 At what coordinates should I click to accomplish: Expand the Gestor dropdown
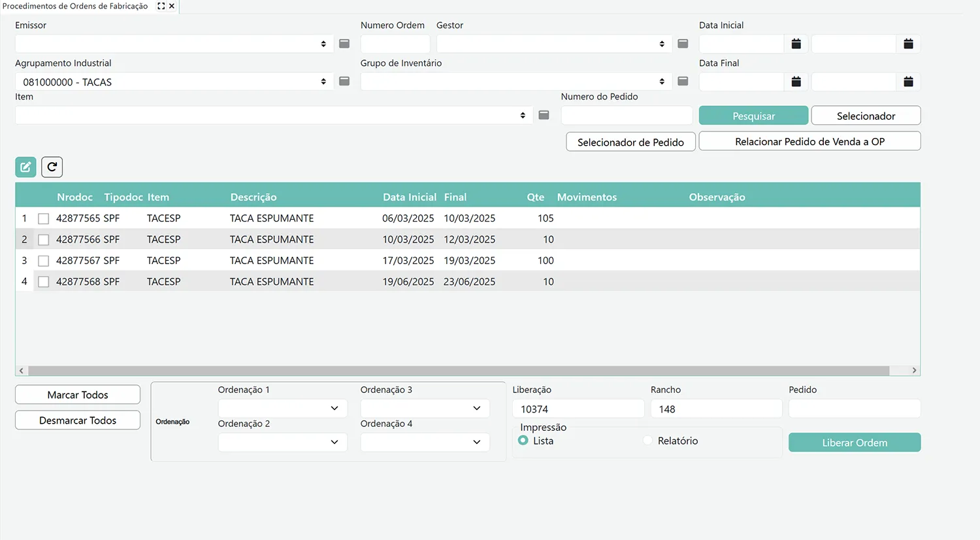pyautogui.click(x=662, y=44)
